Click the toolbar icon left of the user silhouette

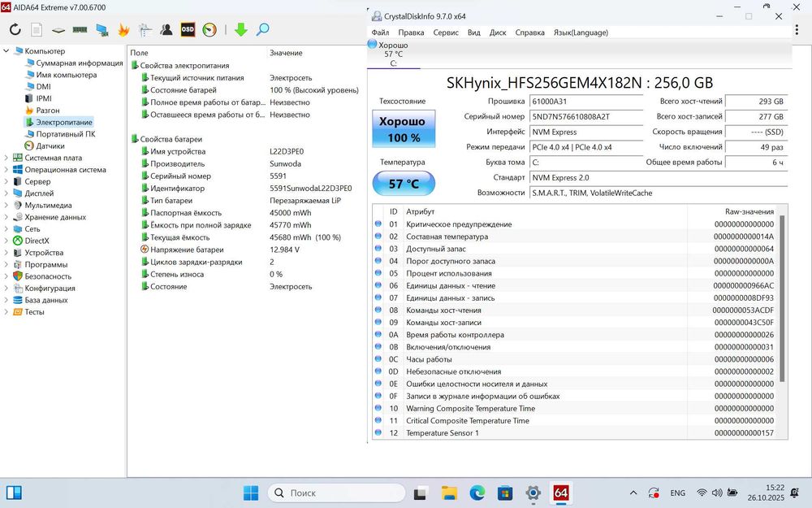pyautogui.click(x=145, y=29)
